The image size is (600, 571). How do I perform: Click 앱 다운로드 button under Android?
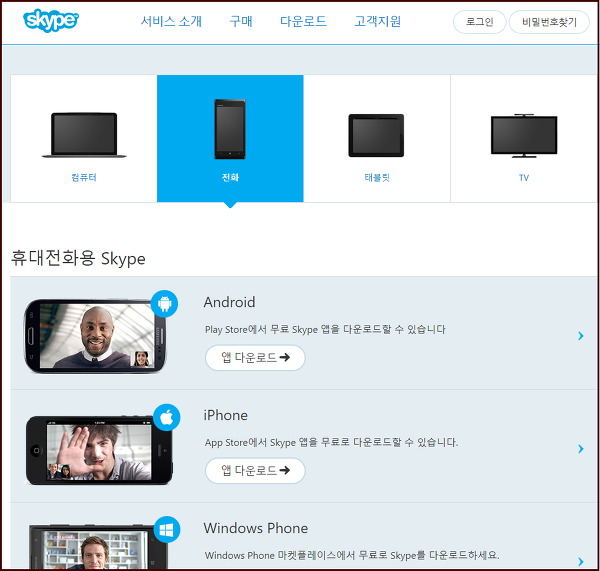(255, 357)
